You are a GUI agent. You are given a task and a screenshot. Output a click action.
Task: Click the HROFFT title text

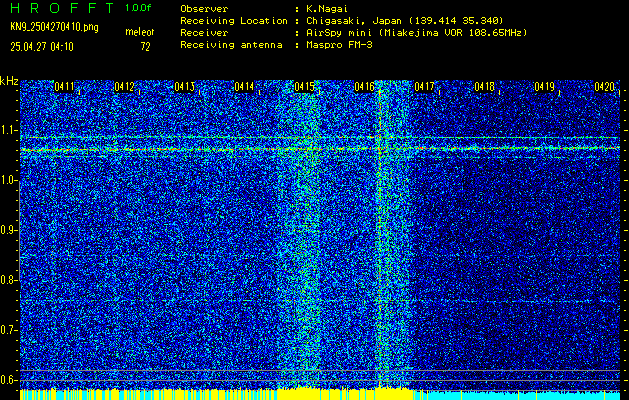tap(62, 8)
